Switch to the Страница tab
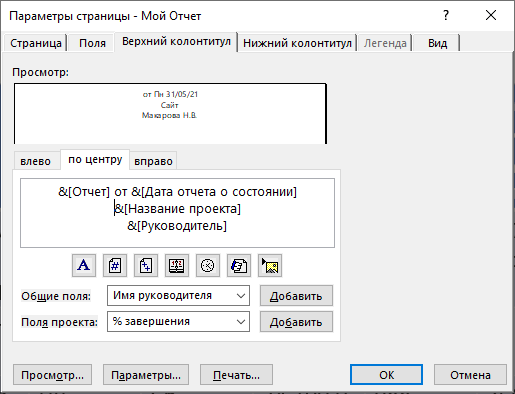Screen dimensions: 515x394 pos(36,43)
